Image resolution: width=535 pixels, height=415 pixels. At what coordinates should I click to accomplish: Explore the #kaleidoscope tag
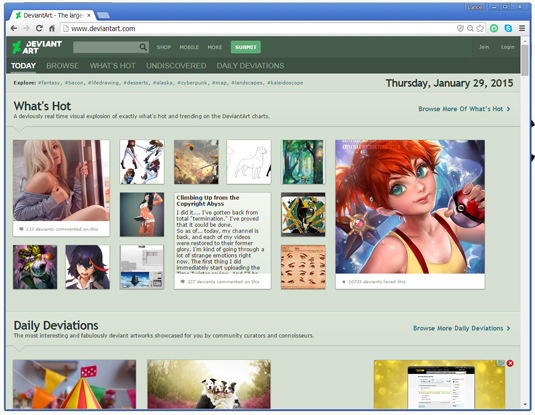pyautogui.click(x=285, y=83)
